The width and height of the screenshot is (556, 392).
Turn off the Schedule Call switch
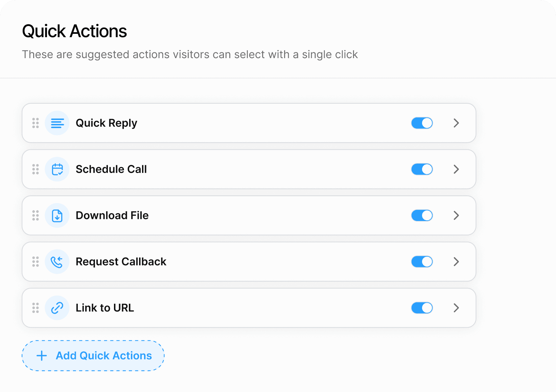422,169
